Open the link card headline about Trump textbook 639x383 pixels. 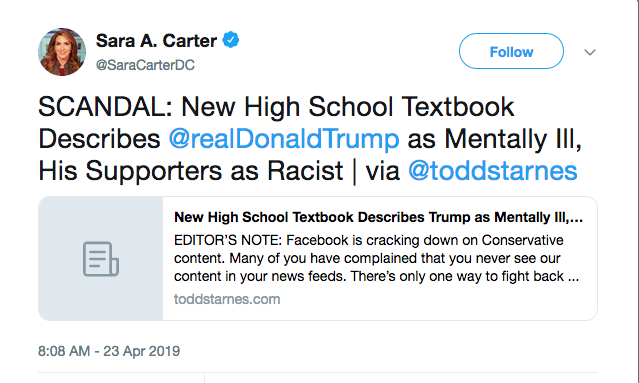(x=378, y=217)
